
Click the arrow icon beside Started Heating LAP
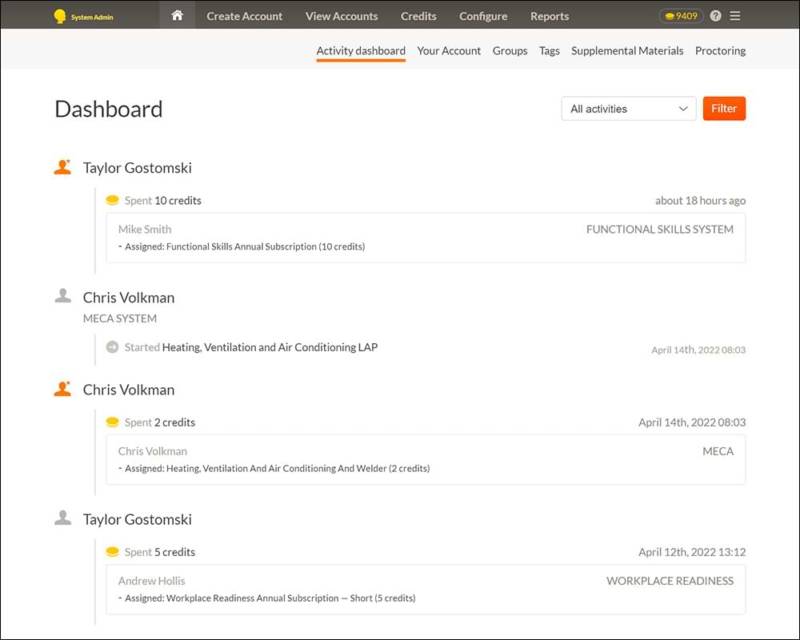pos(112,347)
